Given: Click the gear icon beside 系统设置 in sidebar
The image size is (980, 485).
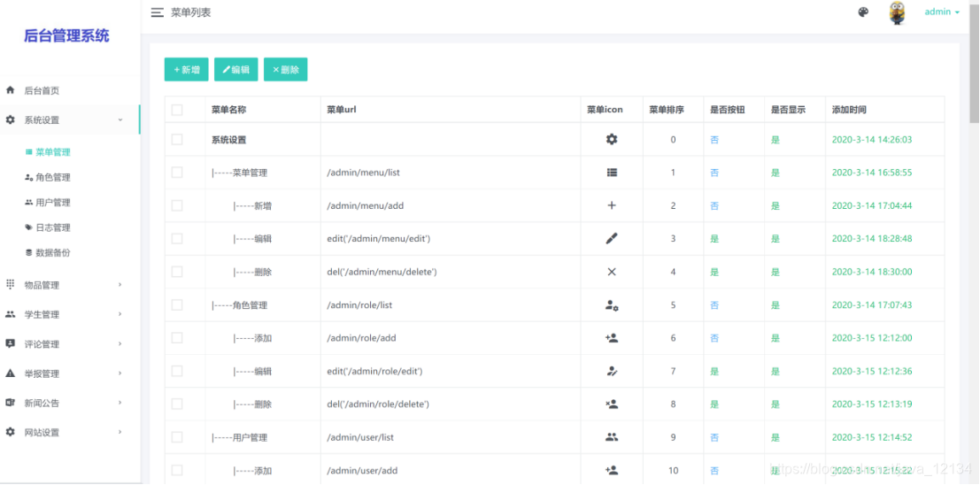Looking at the screenshot, I should [x=10, y=119].
